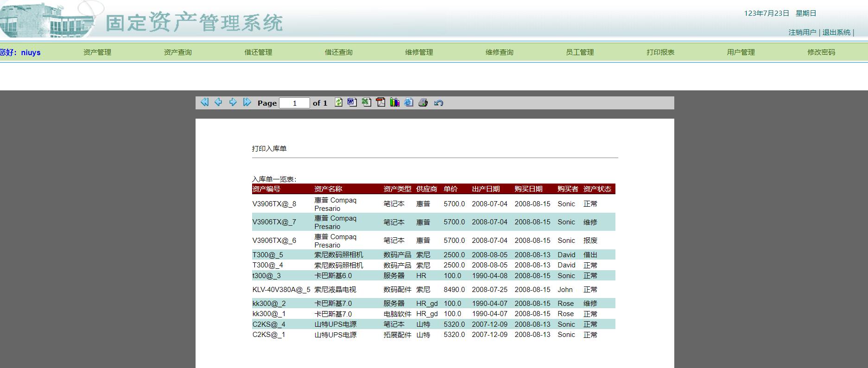The width and height of the screenshot is (868, 368).
Task: Click 电脑软件 type in kk300@_1 row
Action: (397, 314)
